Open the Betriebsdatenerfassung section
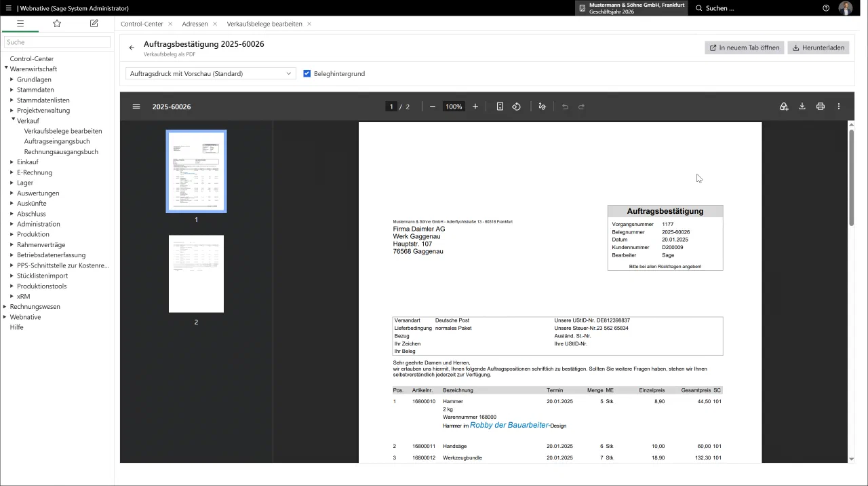This screenshot has width=868, height=486. [x=52, y=255]
